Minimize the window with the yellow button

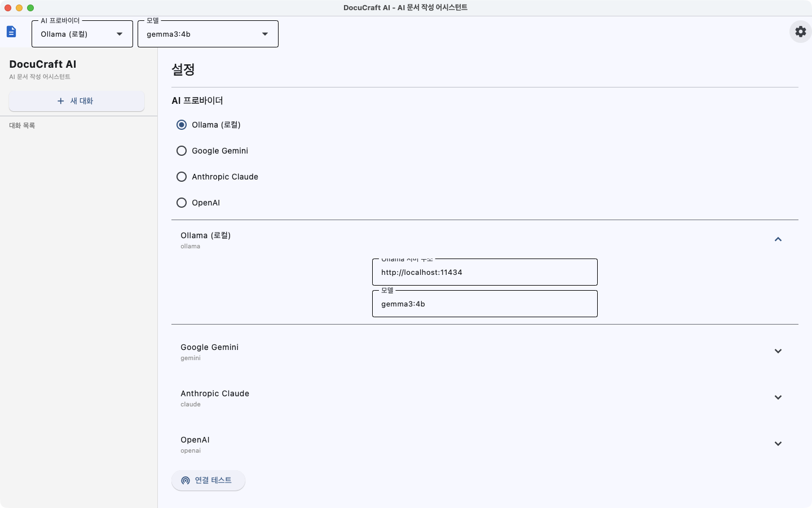click(x=19, y=8)
